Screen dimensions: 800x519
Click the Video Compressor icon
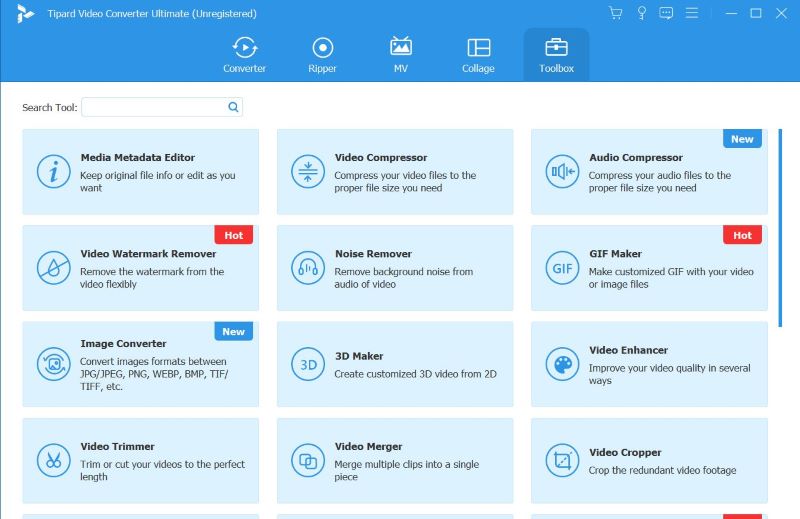point(308,171)
